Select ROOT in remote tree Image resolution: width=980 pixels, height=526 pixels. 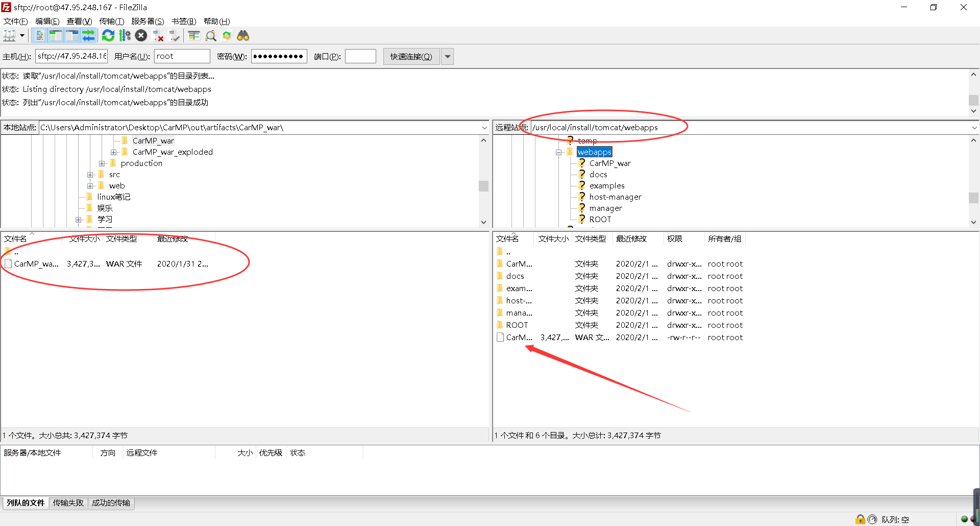tap(600, 220)
